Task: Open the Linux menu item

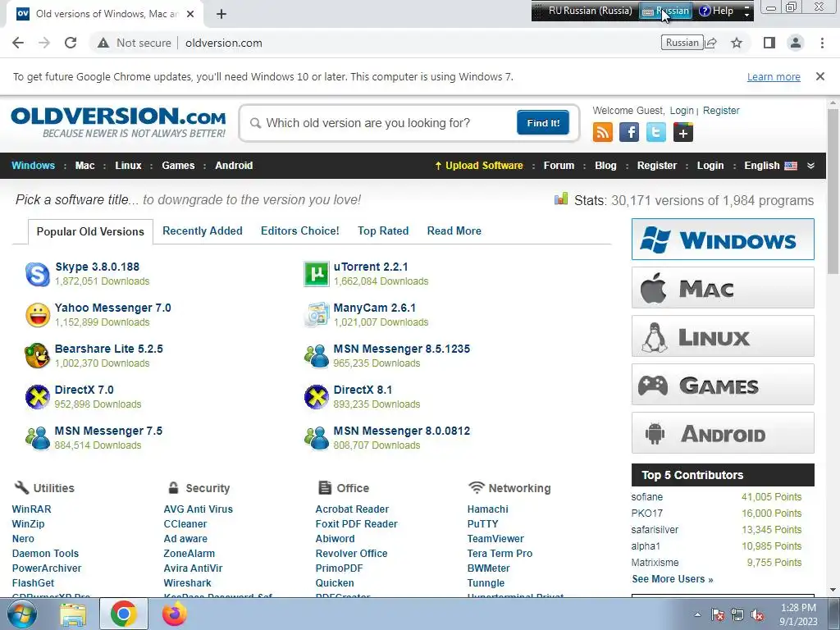Action: coord(128,166)
